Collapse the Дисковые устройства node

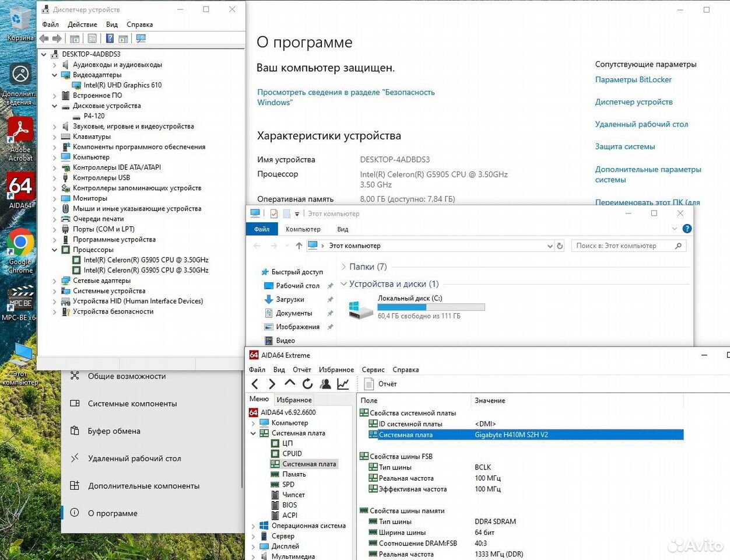(x=55, y=106)
